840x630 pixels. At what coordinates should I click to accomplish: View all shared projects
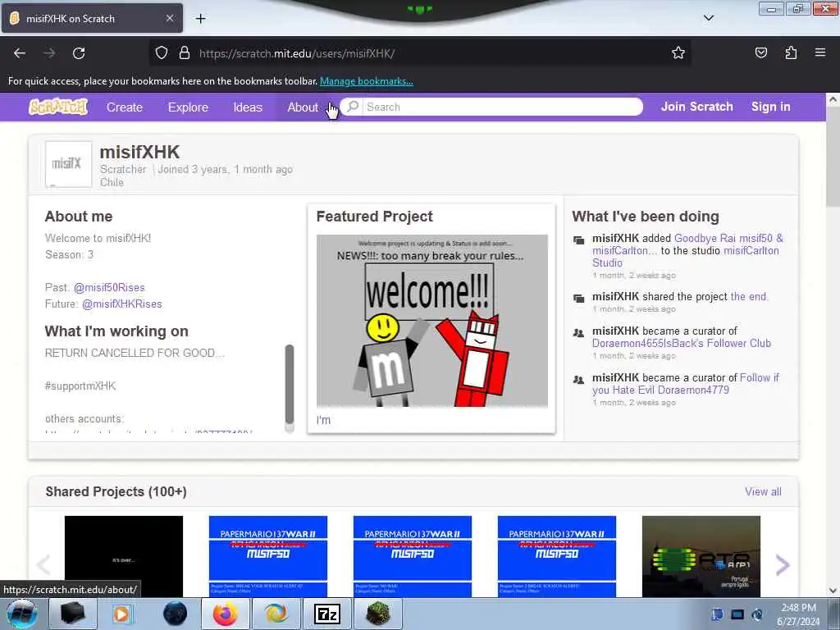(763, 491)
